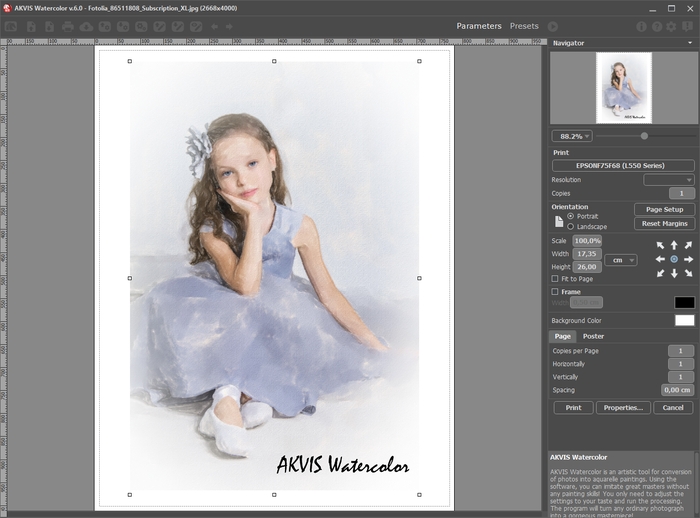Open printer Properties button

[x=623, y=408]
